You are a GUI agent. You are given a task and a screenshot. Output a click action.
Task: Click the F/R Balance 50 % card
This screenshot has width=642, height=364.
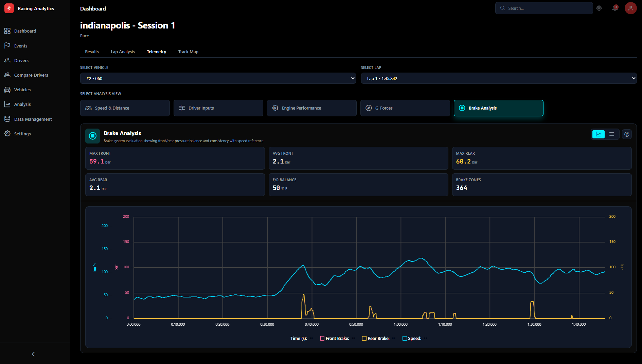[x=358, y=185]
